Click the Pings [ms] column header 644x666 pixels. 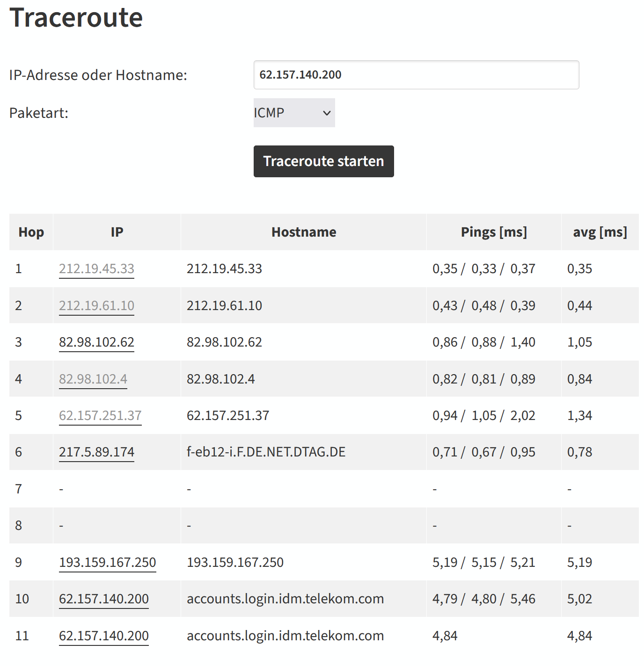click(494, 232)
